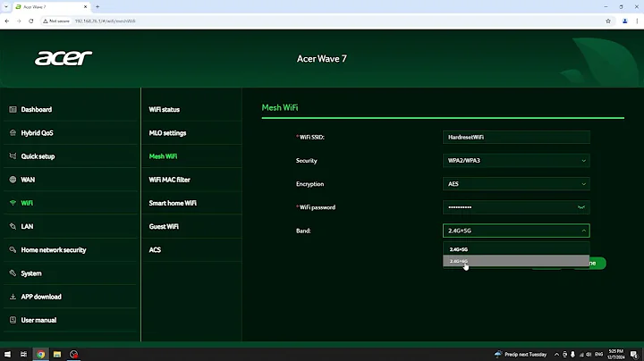Choose the 2.4G+5G band option
Image resolution: width=644 pixels, height=361 pixels.
tap(516, 249)
